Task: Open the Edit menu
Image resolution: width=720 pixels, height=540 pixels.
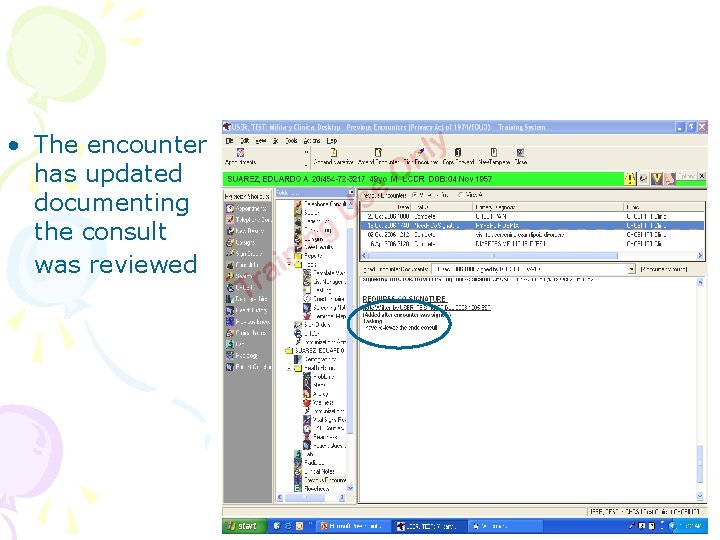Action: point(245,141)
